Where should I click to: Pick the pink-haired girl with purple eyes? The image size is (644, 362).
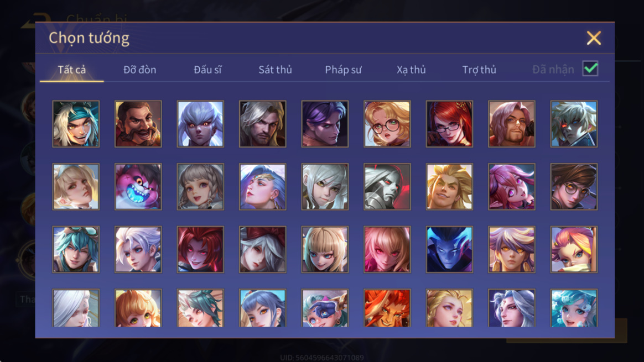click(511, 187)
